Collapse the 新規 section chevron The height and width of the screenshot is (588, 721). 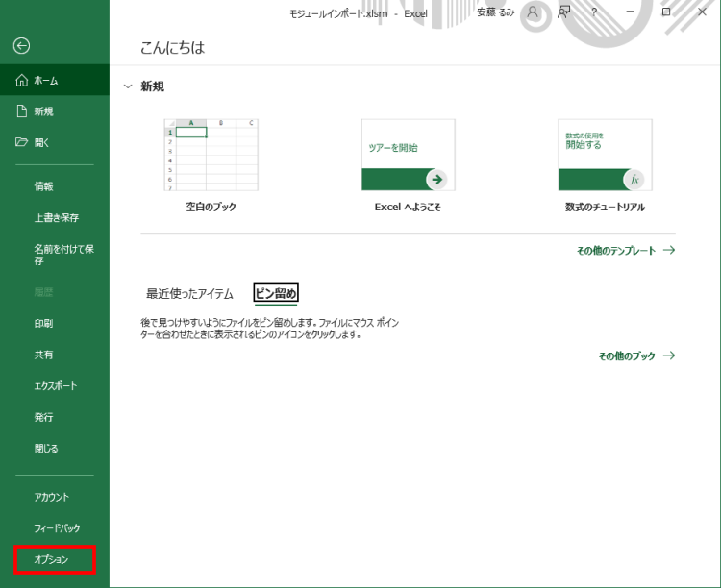click(x=128, y=86)
